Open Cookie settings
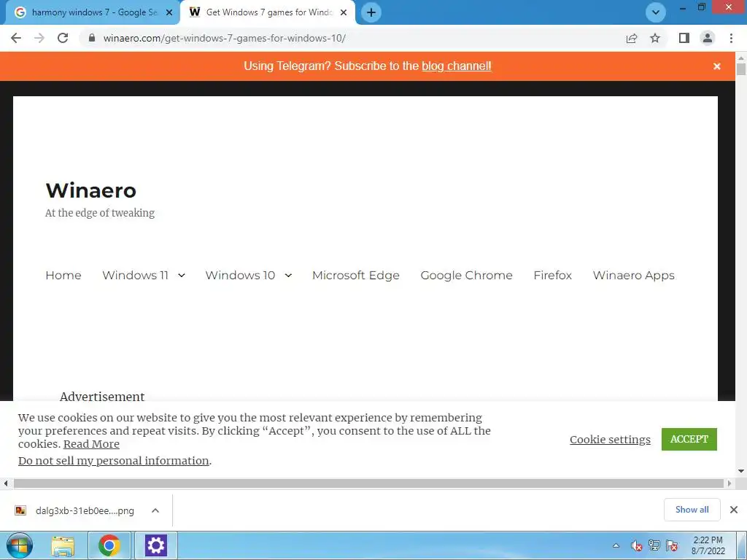Viewport: 747px width, 560px height. click(x=610, y=439)
